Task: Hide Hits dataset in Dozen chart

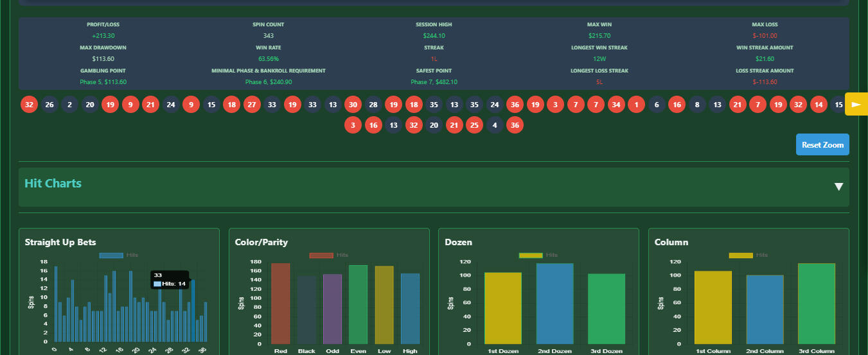Action: 538,255
